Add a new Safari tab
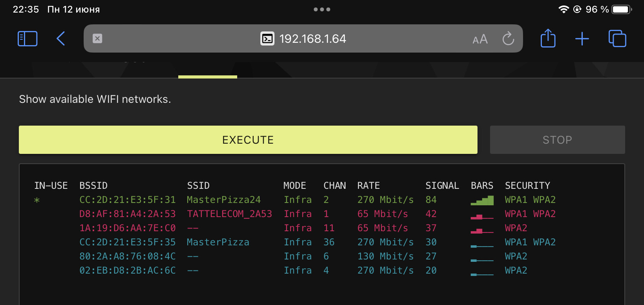This screenshot has width=644, height=305. [582, 38]
